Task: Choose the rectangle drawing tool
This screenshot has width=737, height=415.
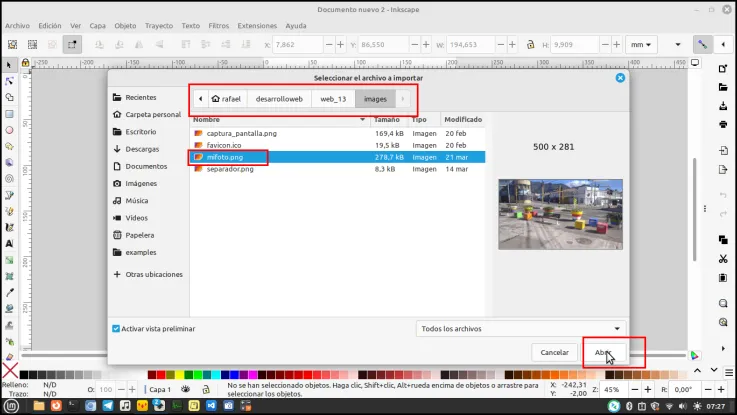Action: point(9,114)
